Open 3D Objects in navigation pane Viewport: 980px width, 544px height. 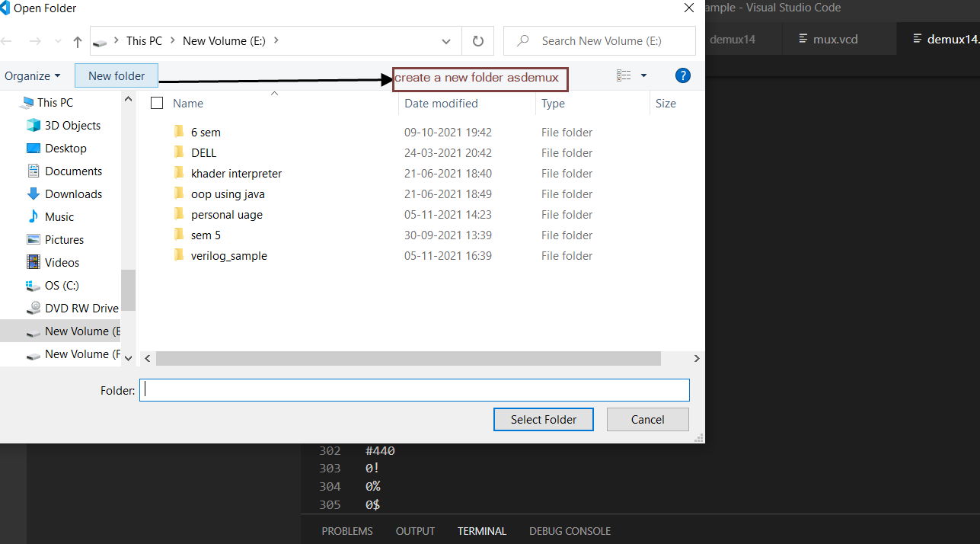[x=72, y=125]
